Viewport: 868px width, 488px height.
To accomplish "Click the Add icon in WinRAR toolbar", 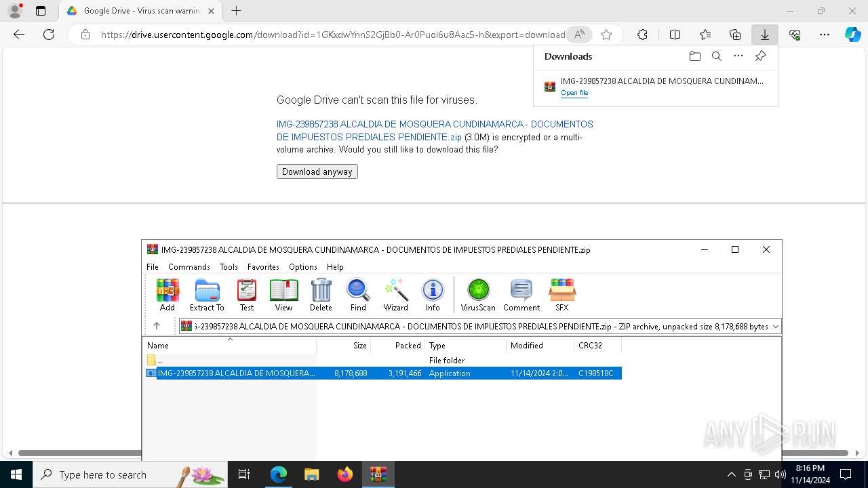I will pos(167,295).
